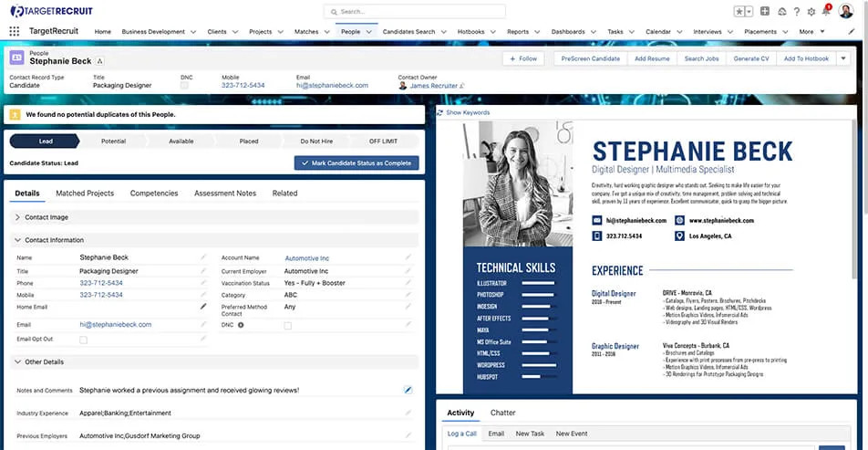
Task: Click the global create plus icon
Action: [x=765, y=12]
